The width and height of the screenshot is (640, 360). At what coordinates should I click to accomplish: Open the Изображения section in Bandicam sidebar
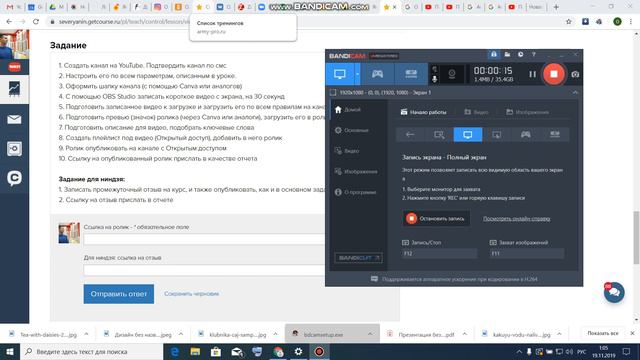click(x=356, y=171)
